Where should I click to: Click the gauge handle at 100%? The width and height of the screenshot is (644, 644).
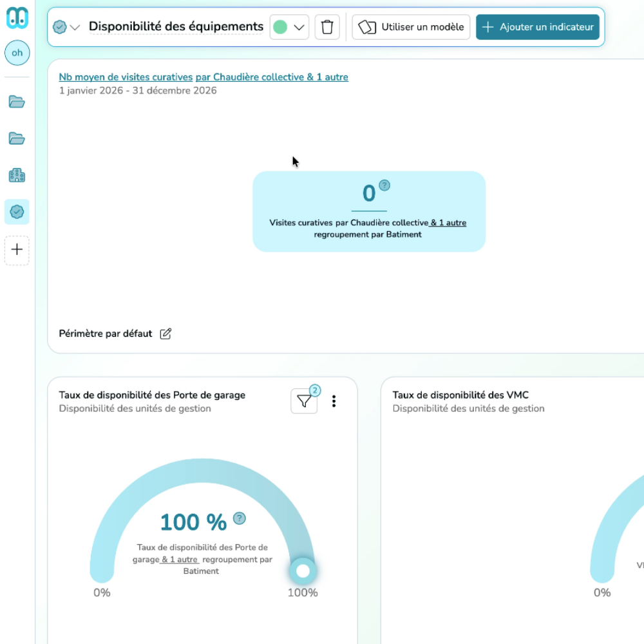coord(303,571)
